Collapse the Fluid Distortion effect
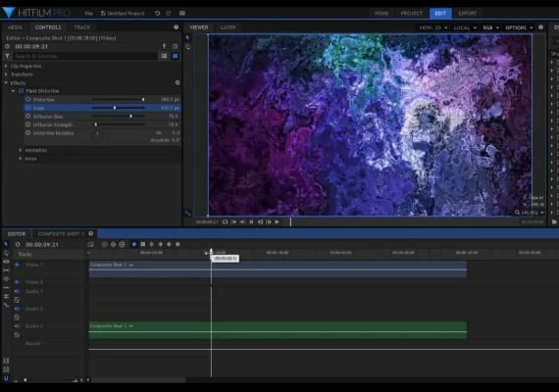Screen dimensions: 559x392 point(13,91)
